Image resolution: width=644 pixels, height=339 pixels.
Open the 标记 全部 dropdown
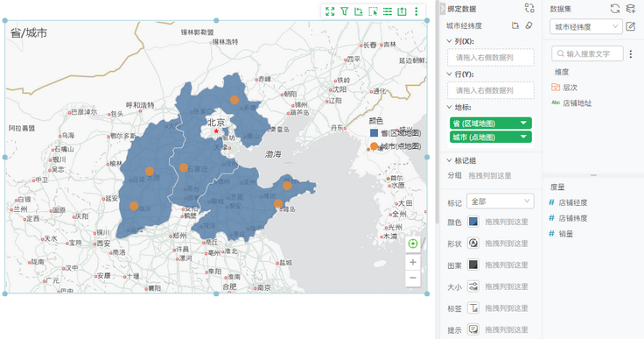point(500,201)
